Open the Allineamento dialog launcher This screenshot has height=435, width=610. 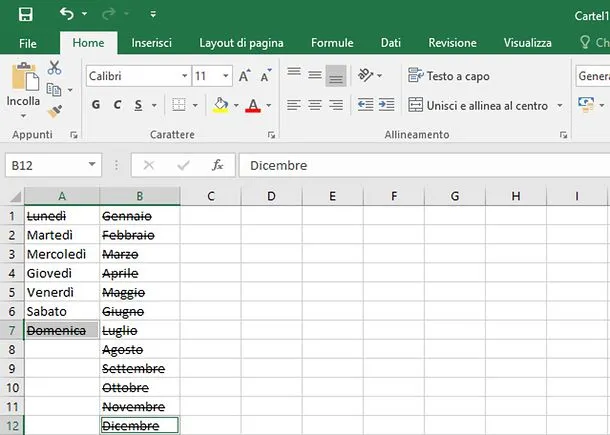pyautogui.click(x=563, y=135)
